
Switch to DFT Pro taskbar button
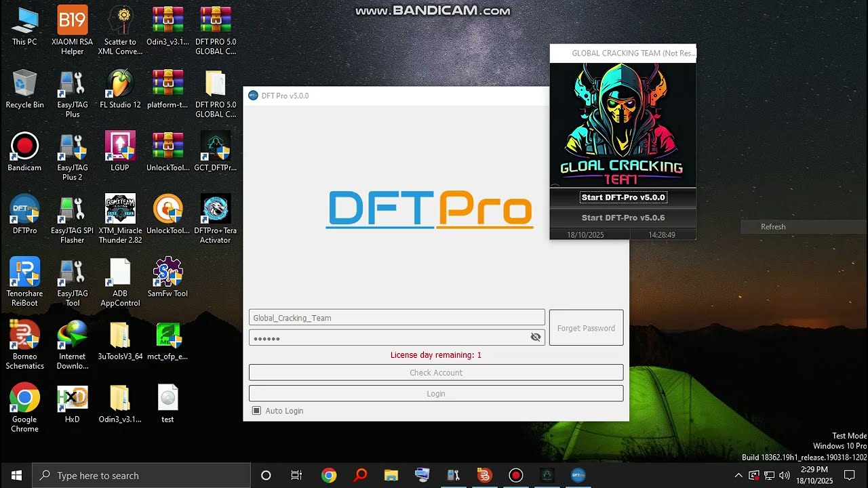[x=578, y=475]
